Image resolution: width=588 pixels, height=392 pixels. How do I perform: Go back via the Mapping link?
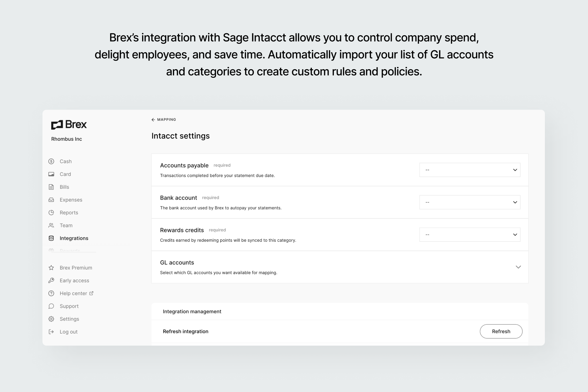coord(164,120)
